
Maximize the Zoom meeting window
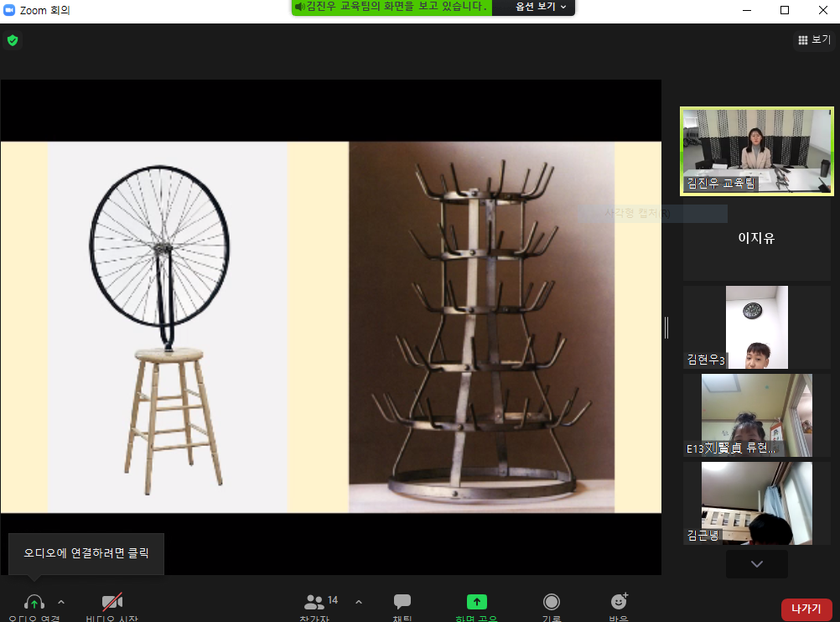click(x=785, y=10)
